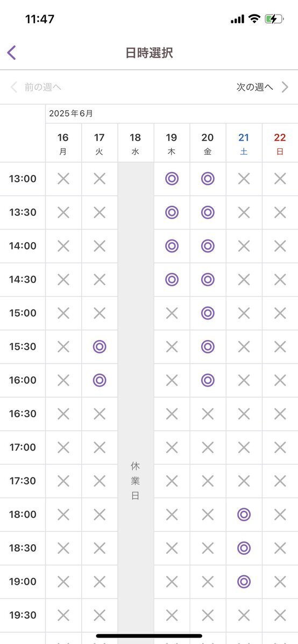This screenshot has height=644, width=298.
Task: Pick Thursday 19 at 14:30 available slot
Action: pos(172,279)
